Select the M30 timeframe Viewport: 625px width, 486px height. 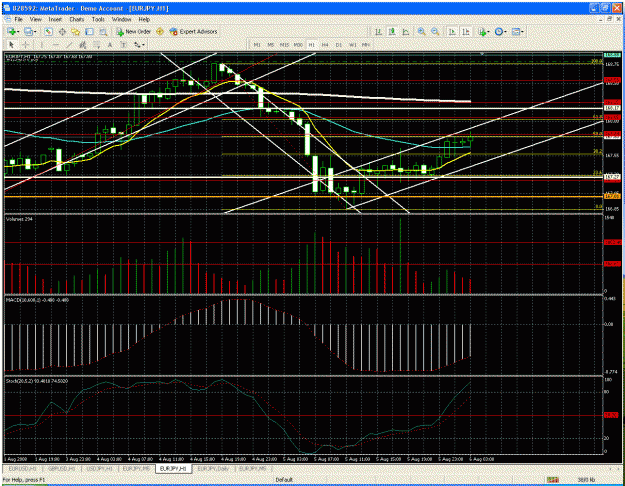pyautogui.click(x=298, y=45)
